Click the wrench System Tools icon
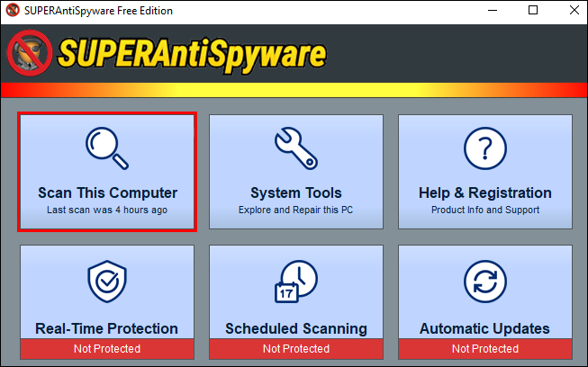The image size is (588, 367). pos(296,148)
